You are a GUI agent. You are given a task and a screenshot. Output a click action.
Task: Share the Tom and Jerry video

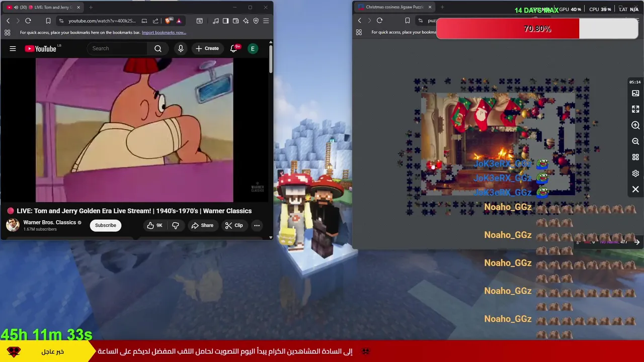(202, 225)
